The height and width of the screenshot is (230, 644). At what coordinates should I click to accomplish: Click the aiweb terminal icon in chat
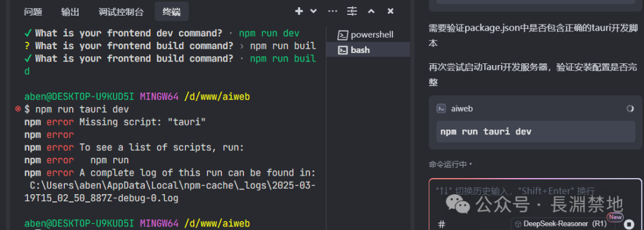(441, 109)
